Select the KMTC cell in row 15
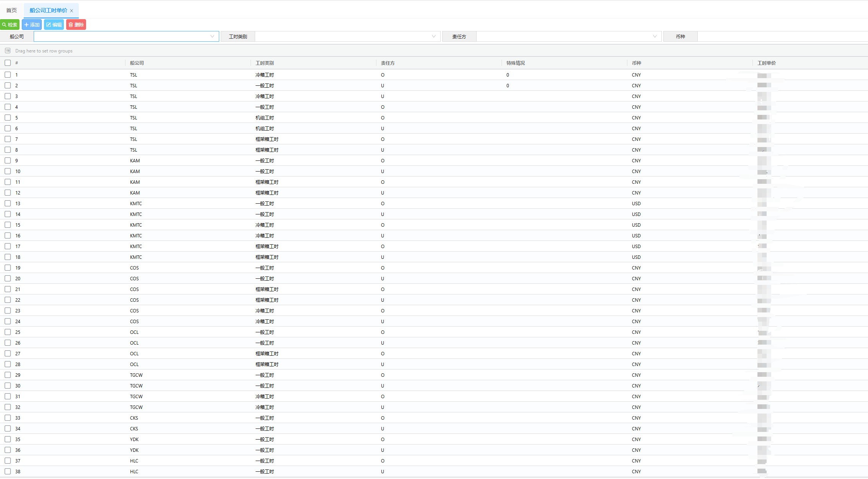This screenshot has height=479, width=868. point(136,225)
